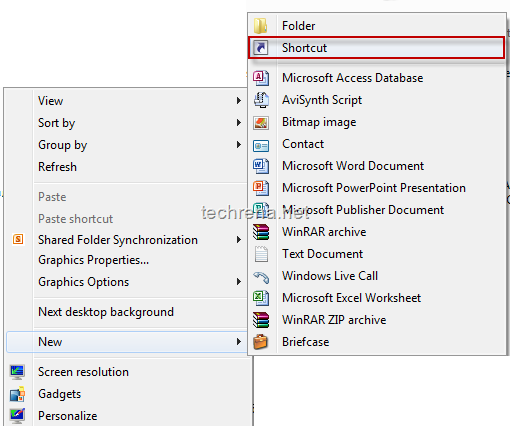The image size is (510, 426).
Task: Expand the New submenu arrow
Action: pyautogui.click(x=239, y=341)
